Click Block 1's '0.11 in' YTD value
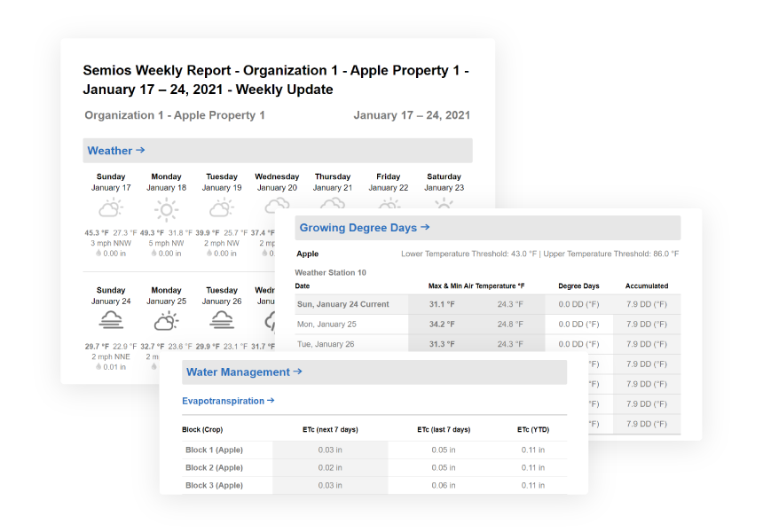 [x=533, y=450]
